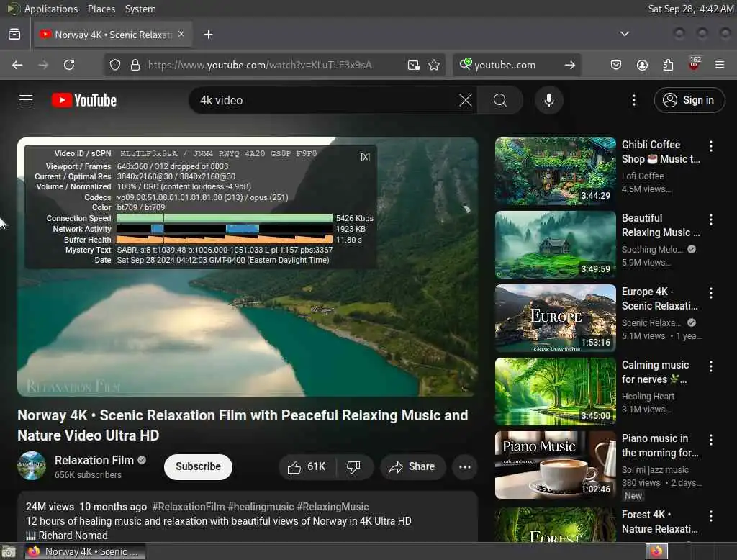The height and width of the screenshot is (560, 737).
Task: Open Soothing Melo... channel name
Action: point(652,250)
